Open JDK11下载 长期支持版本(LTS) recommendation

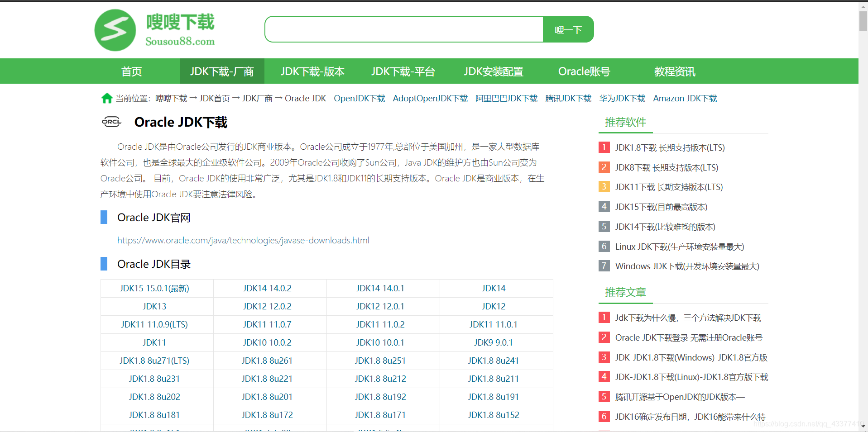[x=669, y=187]
